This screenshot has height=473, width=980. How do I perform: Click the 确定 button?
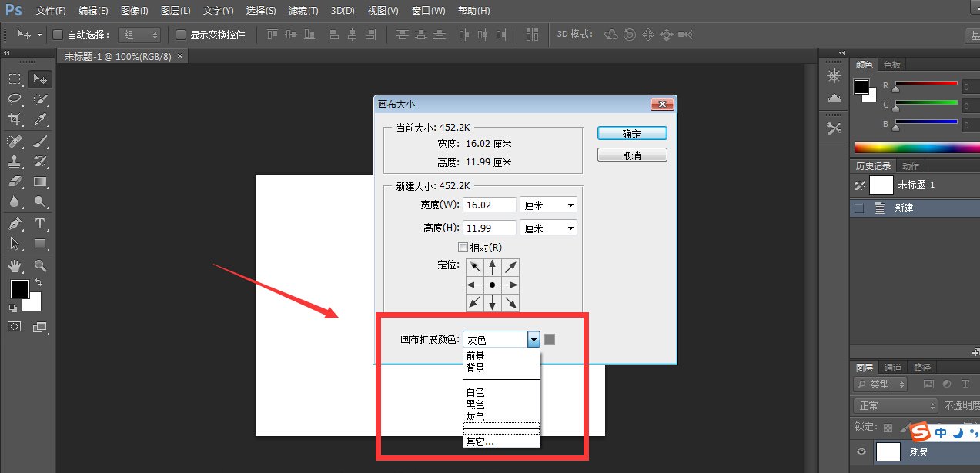point(631,132)
